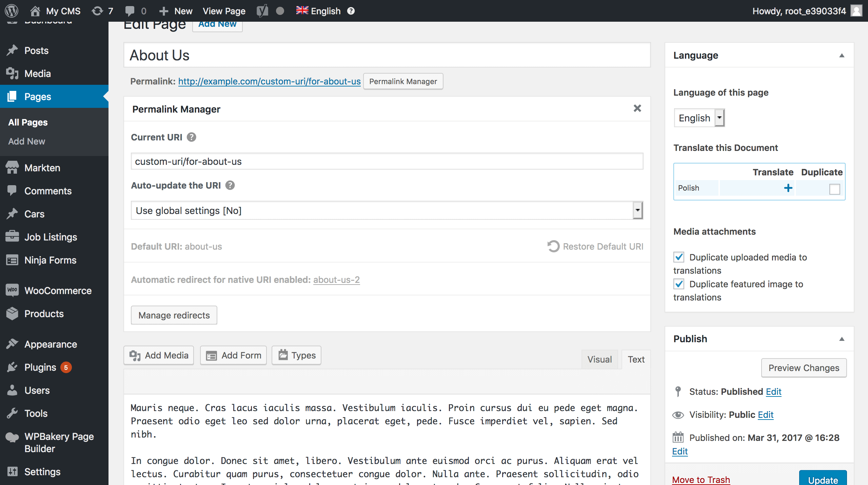Click the Current URI help icon

pos(192,137)
